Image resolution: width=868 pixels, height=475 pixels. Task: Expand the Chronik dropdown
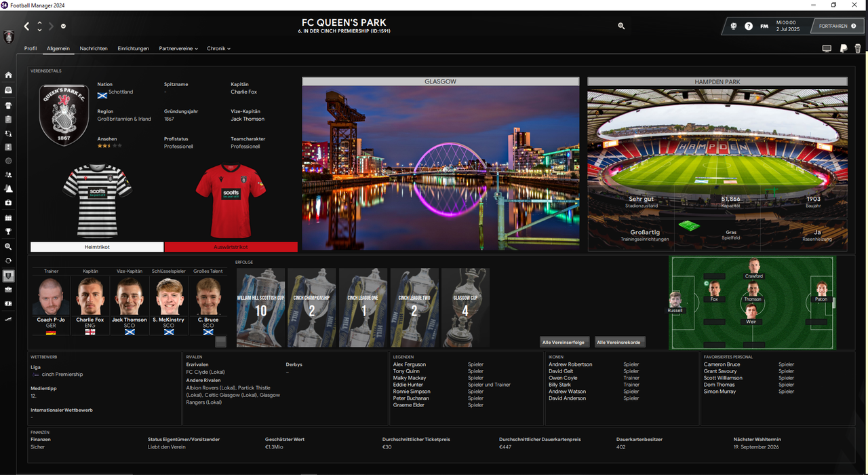pyautogui.click(x=218, y=49)
